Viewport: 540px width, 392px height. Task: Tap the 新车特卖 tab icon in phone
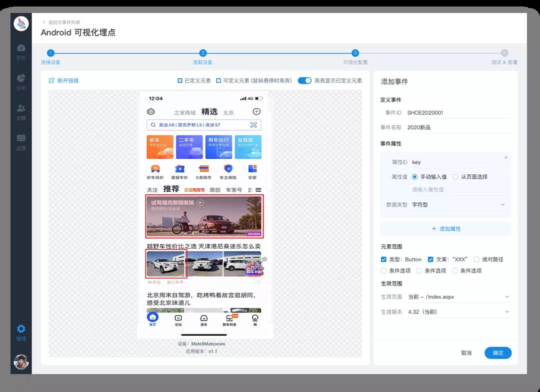pos(229,318)
